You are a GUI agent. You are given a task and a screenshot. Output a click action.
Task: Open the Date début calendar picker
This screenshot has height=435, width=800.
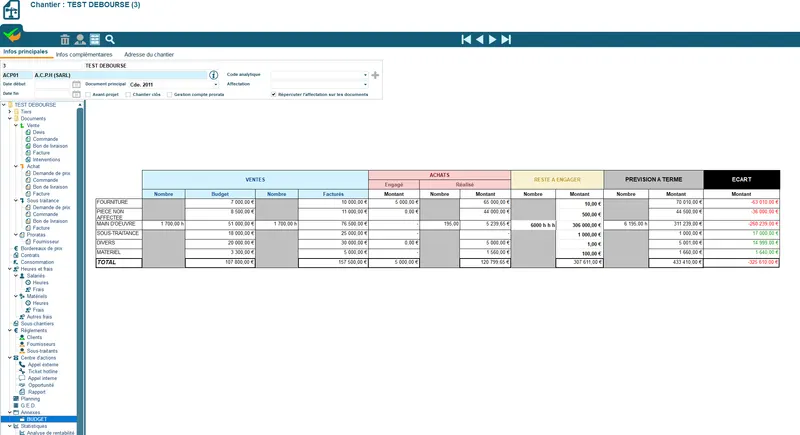click(x=76, y=84)
